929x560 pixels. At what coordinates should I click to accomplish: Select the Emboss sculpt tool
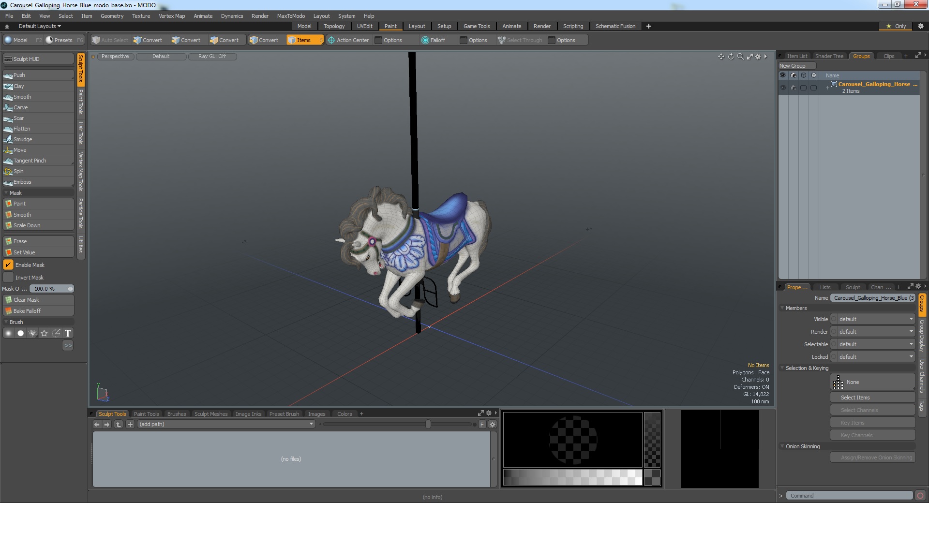tap(38, 182)
